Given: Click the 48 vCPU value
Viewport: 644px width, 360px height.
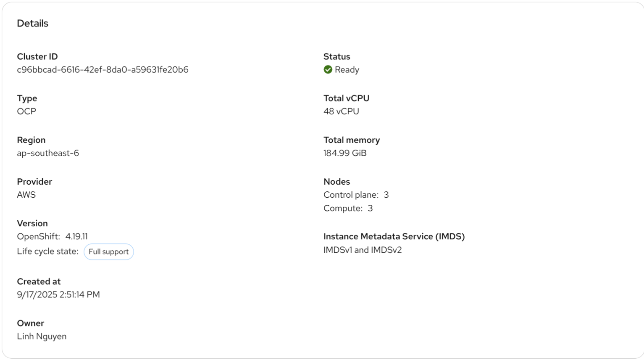Looking at the screenshot, I should [x=341, y=111].
